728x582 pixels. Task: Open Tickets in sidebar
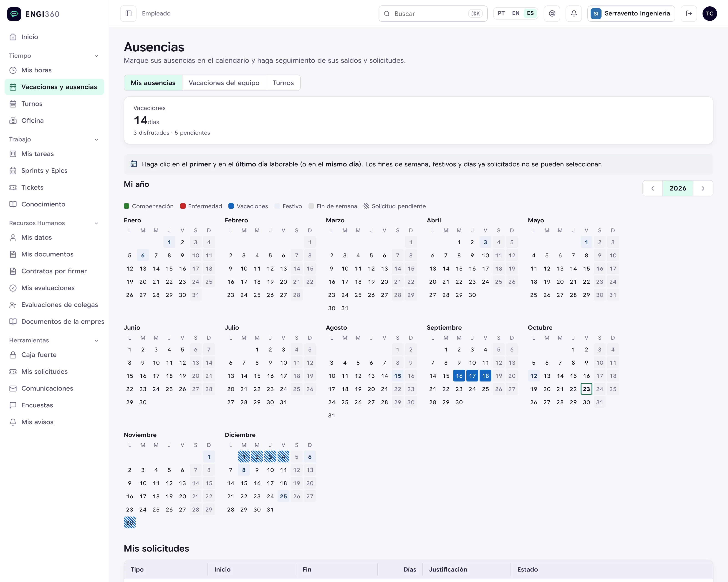pyautogui.click(x=54, y=187)
